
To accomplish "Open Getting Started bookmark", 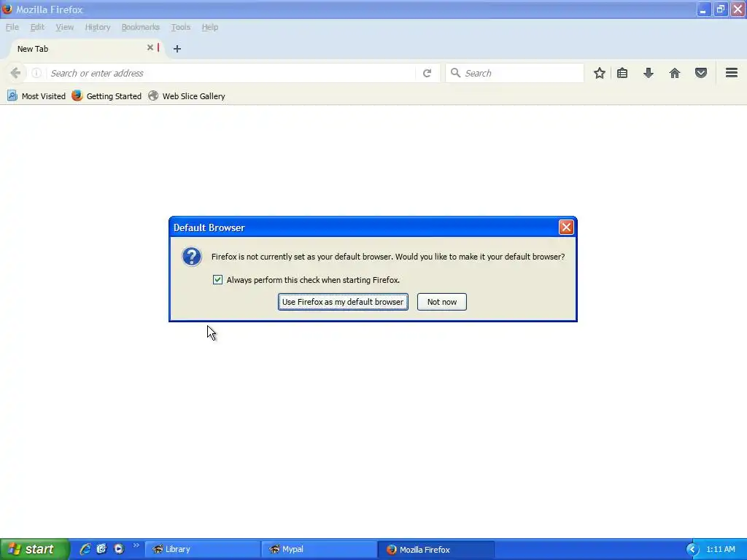I will pyautogui.click(x=107, y=96).
